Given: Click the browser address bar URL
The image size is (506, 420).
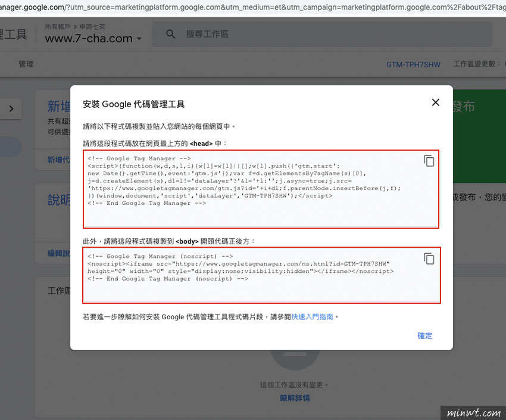Looking at the screenshot, I should point(253,7).
